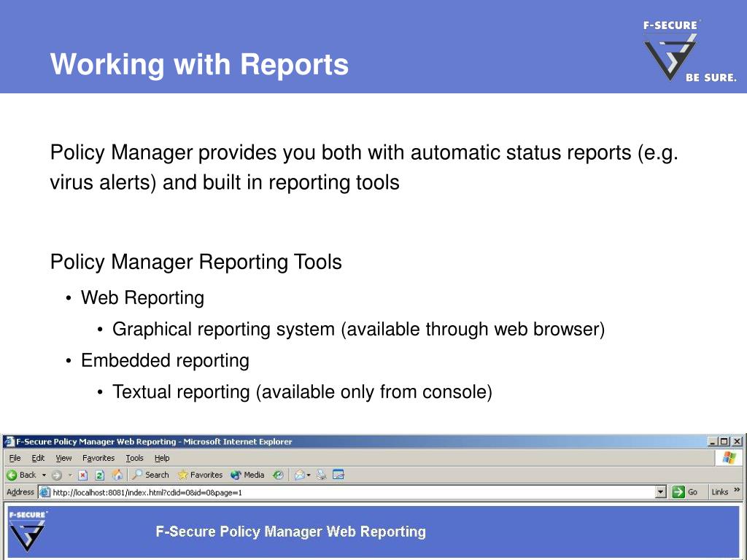Screen dimensions: 747x560
Task: Maximize the Internet Explorer window
Action: point(724,441)
